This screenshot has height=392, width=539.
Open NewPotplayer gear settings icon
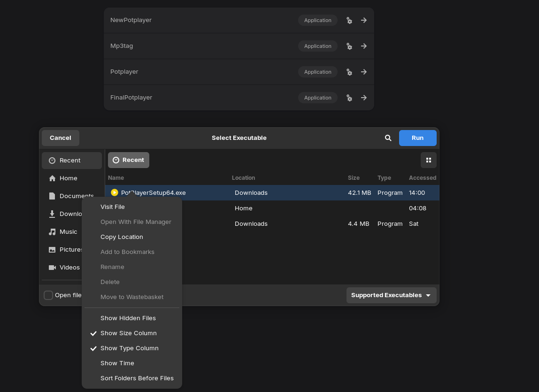coord(349,20)
